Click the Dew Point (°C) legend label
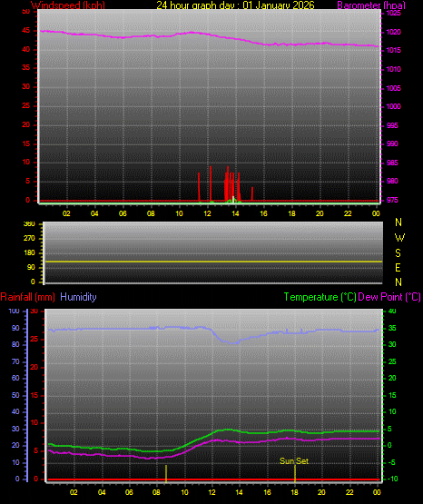The height and width of the screenshot is (504, 423). (389, 297)
